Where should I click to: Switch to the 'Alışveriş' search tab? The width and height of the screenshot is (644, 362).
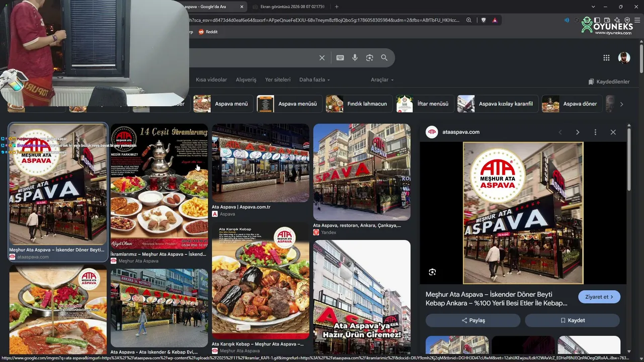(x=246, y=80)
